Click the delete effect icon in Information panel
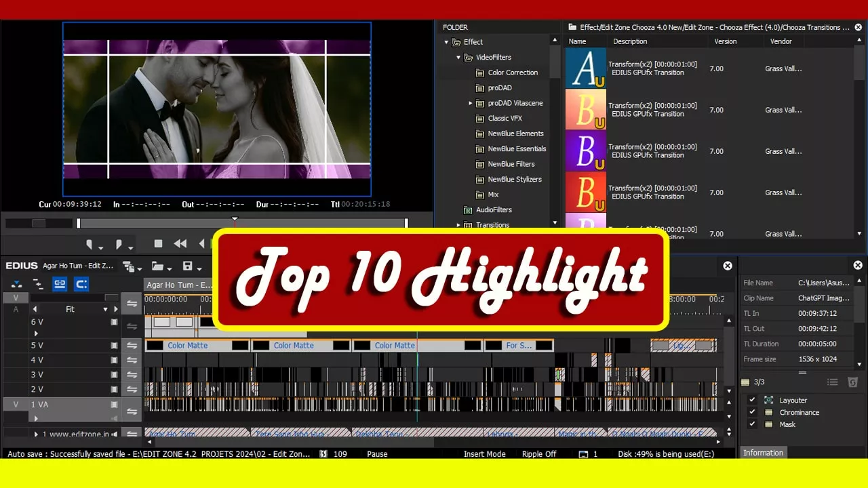Viewport: 868px width, 488px height. click(x=853, y=383)
